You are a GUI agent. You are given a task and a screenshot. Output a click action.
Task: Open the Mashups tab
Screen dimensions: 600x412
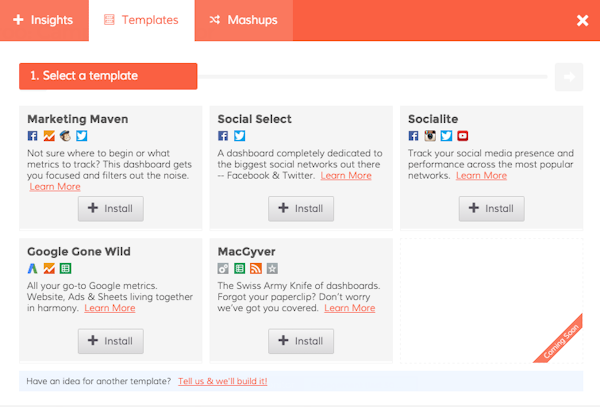click(243, 20)
